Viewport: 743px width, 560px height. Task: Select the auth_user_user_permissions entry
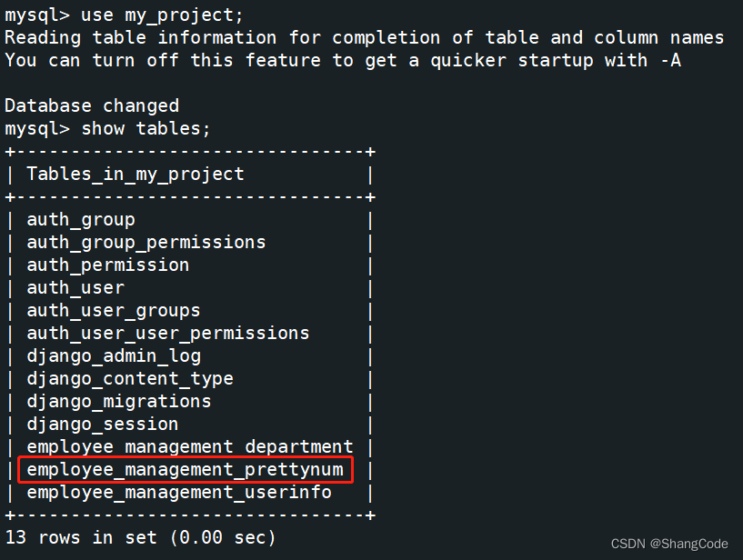pyautogui.click(x=167, y=334)
